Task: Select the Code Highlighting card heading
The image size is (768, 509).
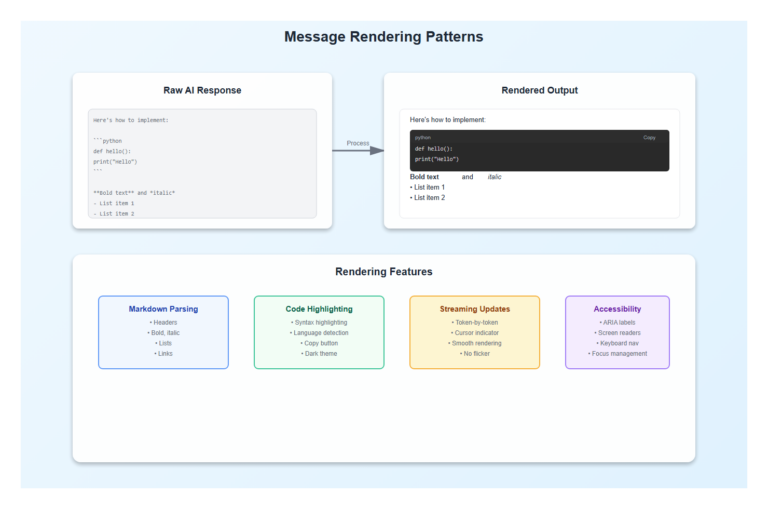Action: [319, 309]
